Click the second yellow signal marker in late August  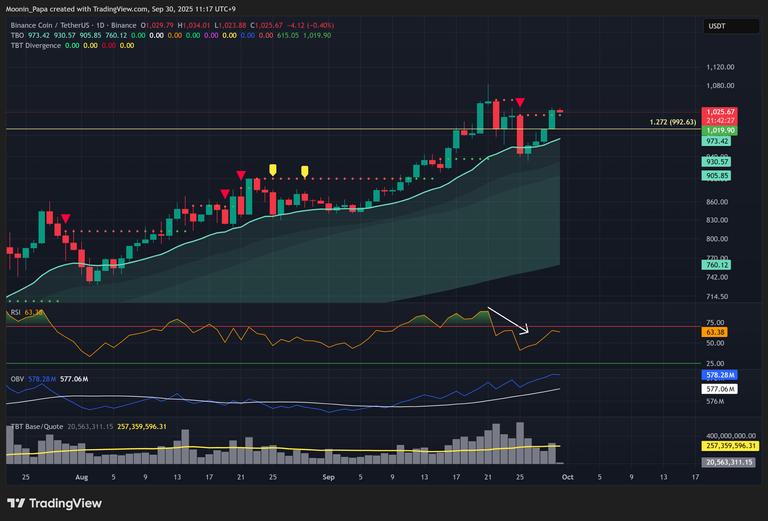tap(304, 170)
